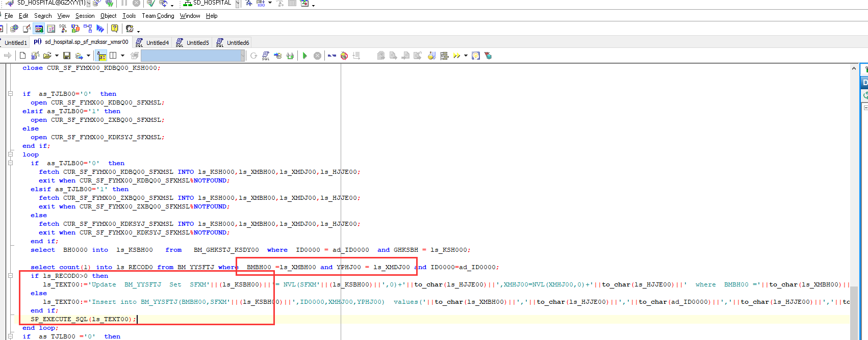This screenshot has height=340, width=868.
Task: Click the database stack with blue arrow icon
Action: 278,56
